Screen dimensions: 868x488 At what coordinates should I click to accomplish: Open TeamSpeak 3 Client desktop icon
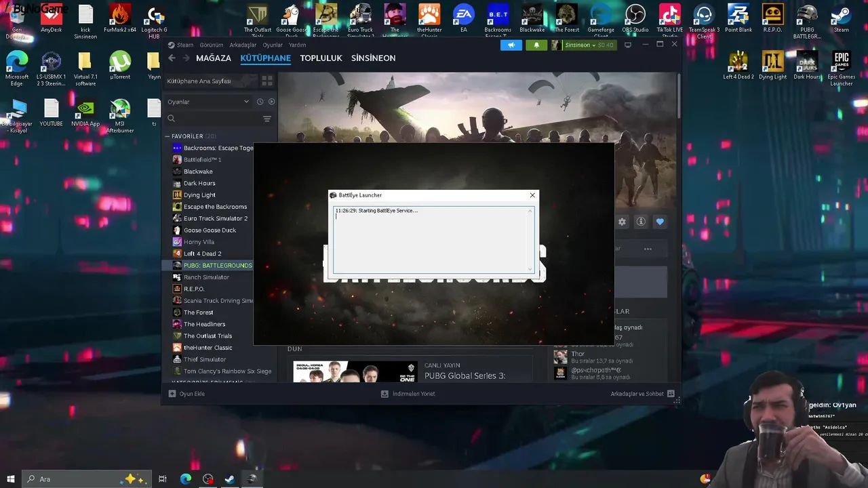704,19
